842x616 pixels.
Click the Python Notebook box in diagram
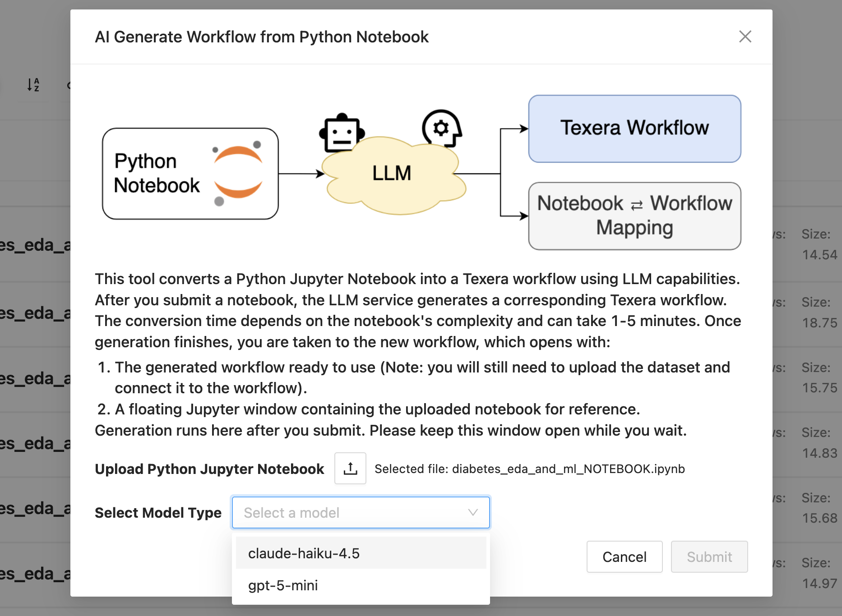click(190, 174)
